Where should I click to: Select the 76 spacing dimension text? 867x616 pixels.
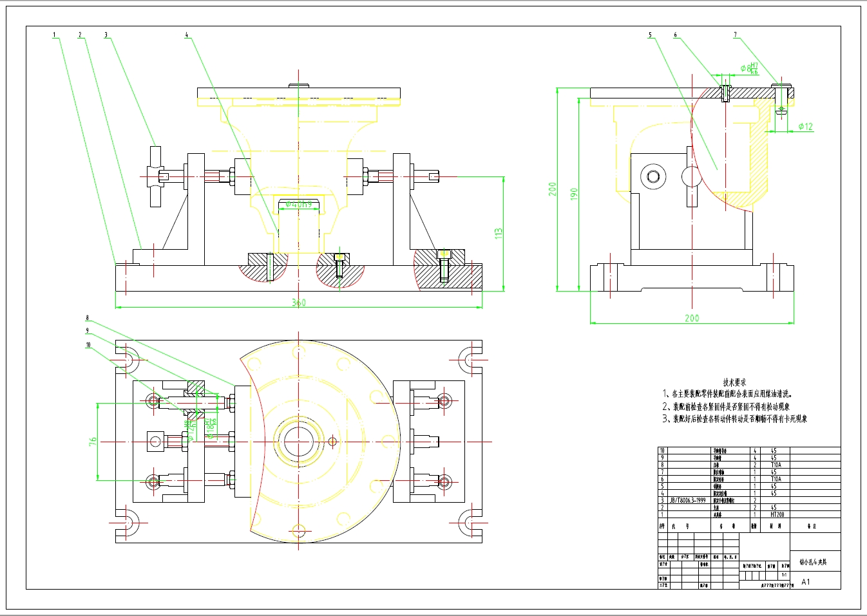click(x=93, y=442)
